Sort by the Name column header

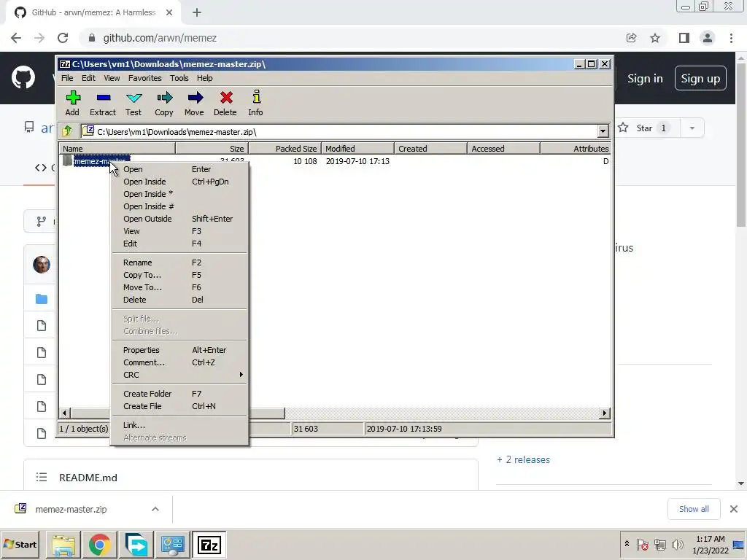117,149
